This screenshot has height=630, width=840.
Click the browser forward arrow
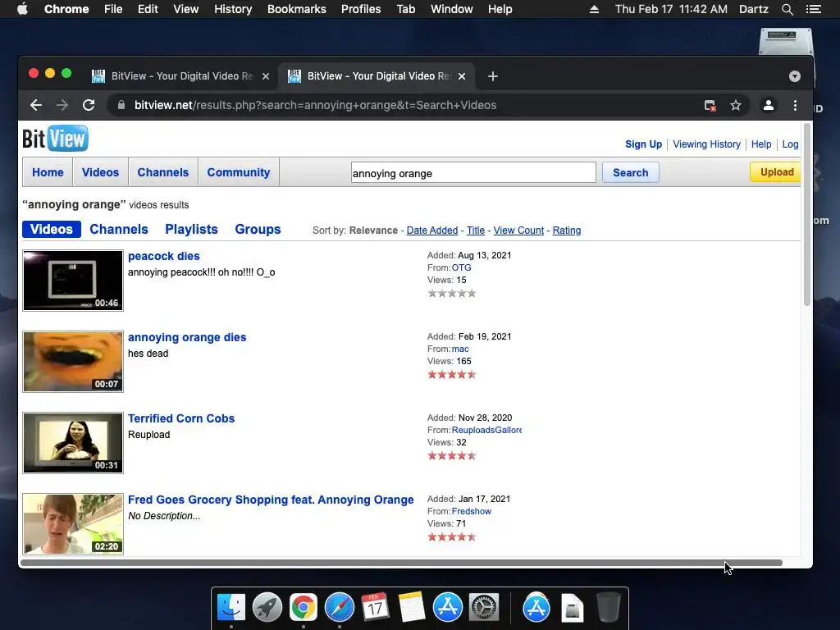(x=62, y=106)
